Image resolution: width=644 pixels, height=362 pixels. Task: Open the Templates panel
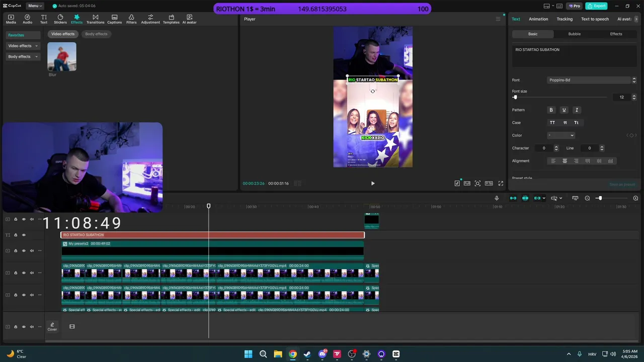(171, 19)
